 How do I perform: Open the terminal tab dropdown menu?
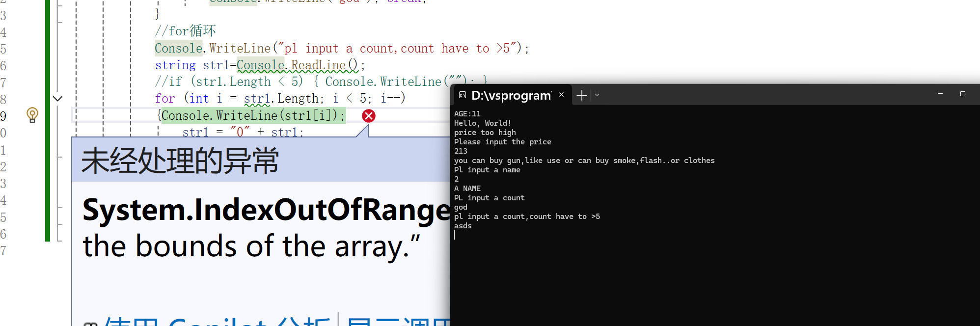tap(597, 95)
